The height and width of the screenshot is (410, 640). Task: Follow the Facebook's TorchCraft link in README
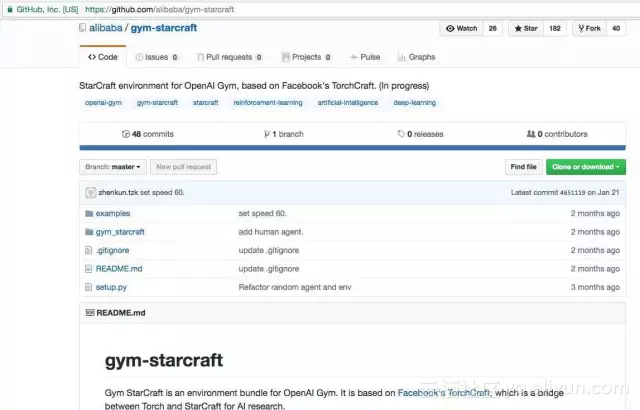[444, 393]
